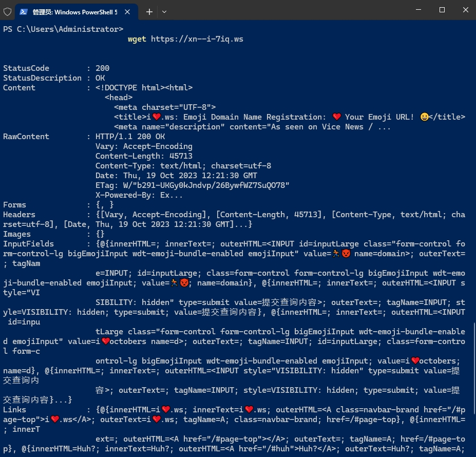Screen dimensions: 476x457
Task: Minimize the terminal window
Action: (416, 10)
